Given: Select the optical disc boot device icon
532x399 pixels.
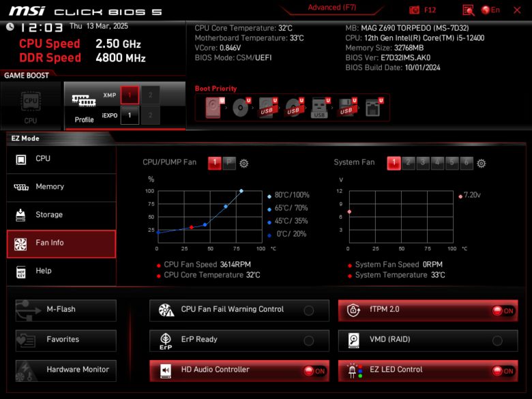Looking at the screenshot, I should (x=241, y=108).
